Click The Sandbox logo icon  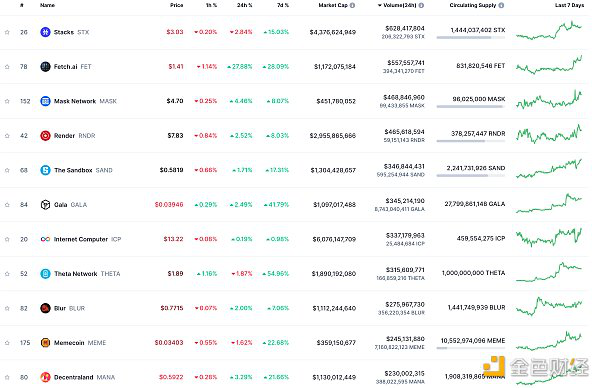click(45, 170)
